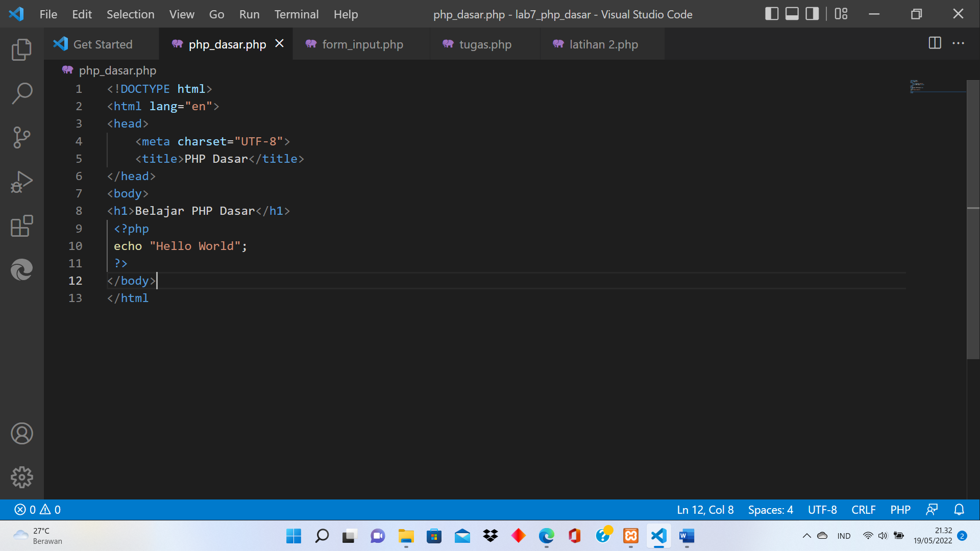Toggle the bottom panel visibility
Viewport: 980px width, 551px height.
click(x=792, y=14)
